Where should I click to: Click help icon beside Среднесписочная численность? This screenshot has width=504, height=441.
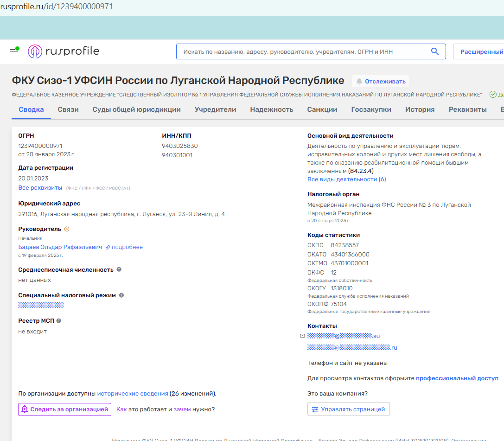(x=119, y=269)
